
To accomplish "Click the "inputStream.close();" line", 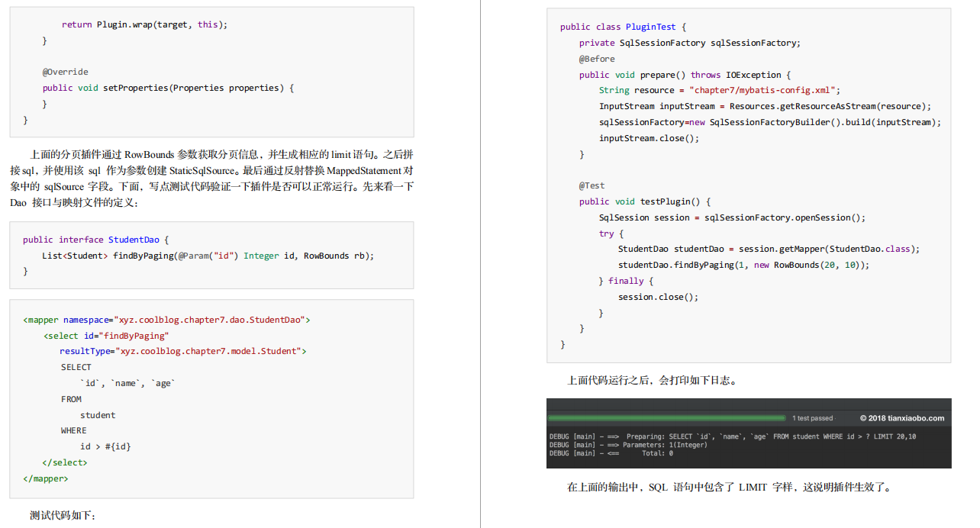I will 649,138.
